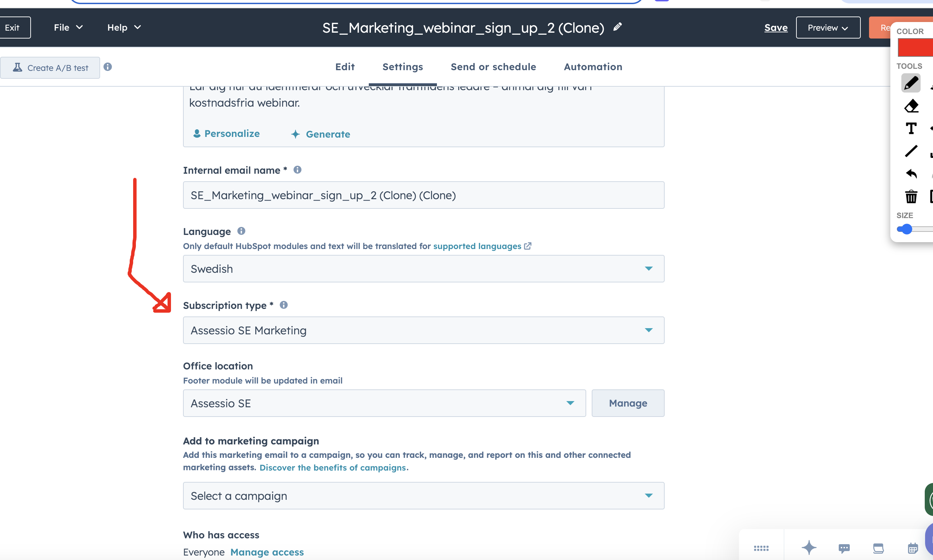Click info icon next to Subscription type
This screenshot has width=933, height=560.
coord(284,305)
